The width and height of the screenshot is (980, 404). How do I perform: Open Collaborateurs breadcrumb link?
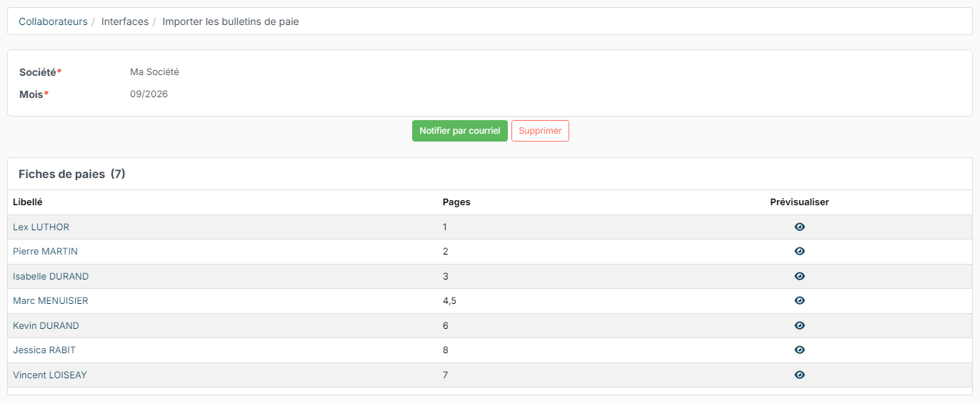[x=53, y=21]
